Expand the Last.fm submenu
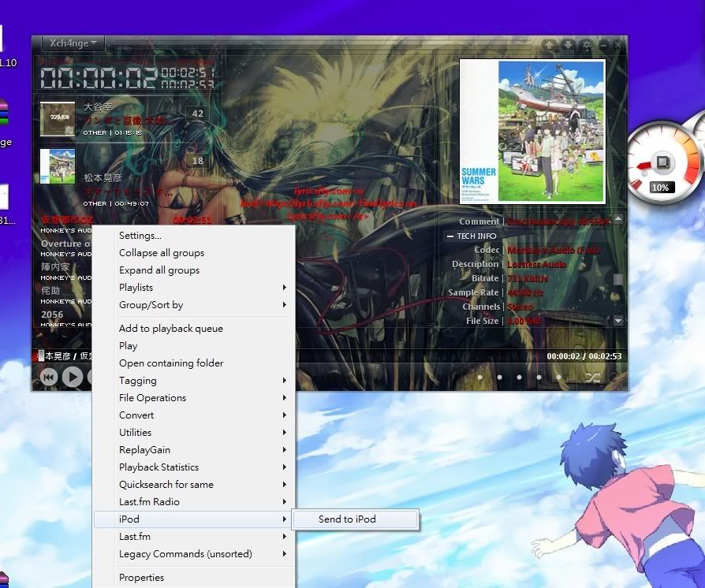 click(194, 537)
